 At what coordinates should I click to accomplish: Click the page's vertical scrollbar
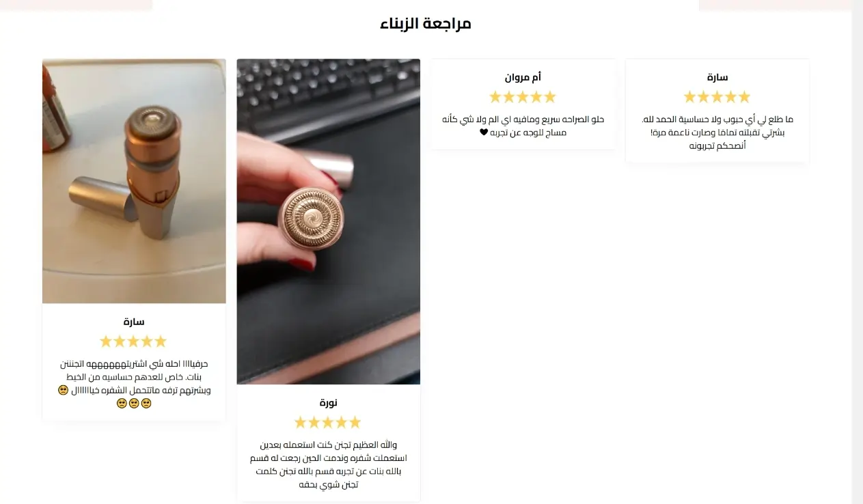point(857,252)
